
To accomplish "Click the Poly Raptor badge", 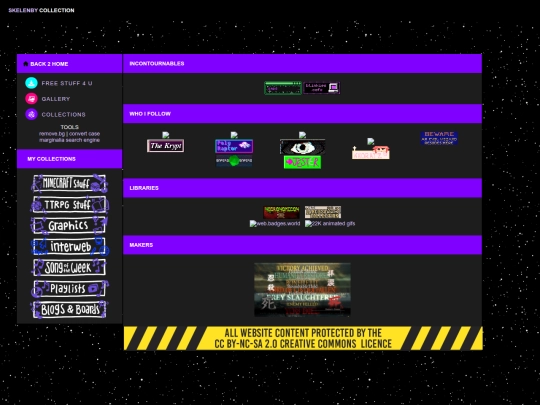I will (x=234, y=146).
